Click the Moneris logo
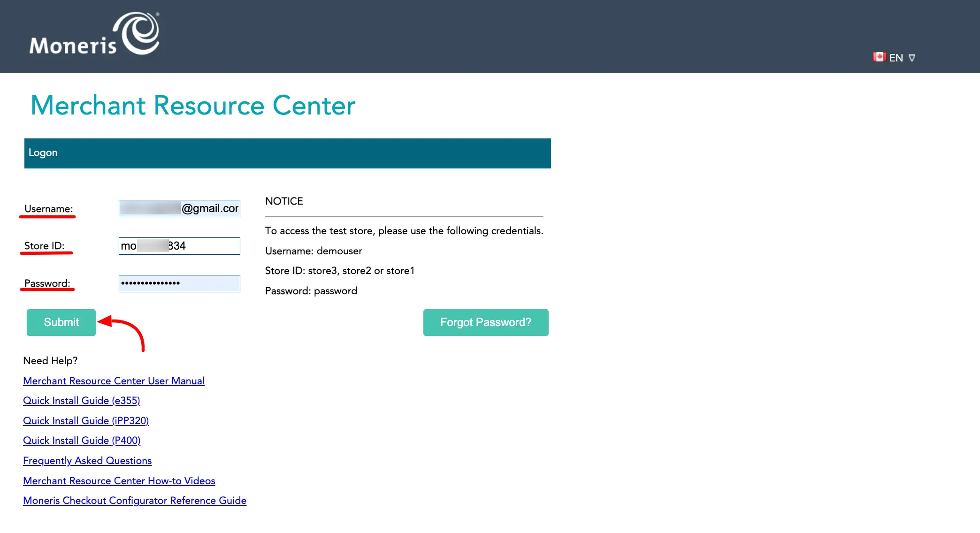This screenshot has width=980, height=533. pyautogui.click(x=93, y=34)
